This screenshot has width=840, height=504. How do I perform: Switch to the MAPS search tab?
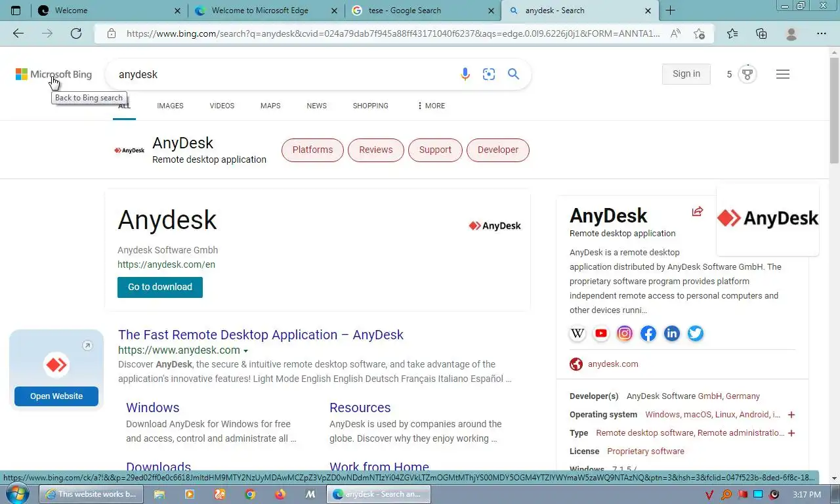270,106
